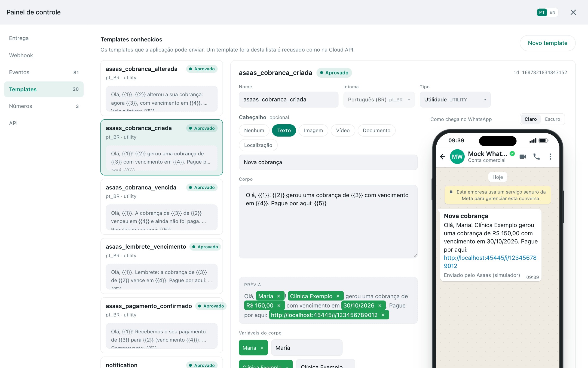The height and width of the screenshot is (368, 588).
Task: Select the asaas_cobranca_alterada template card
Action: [162, 88]
